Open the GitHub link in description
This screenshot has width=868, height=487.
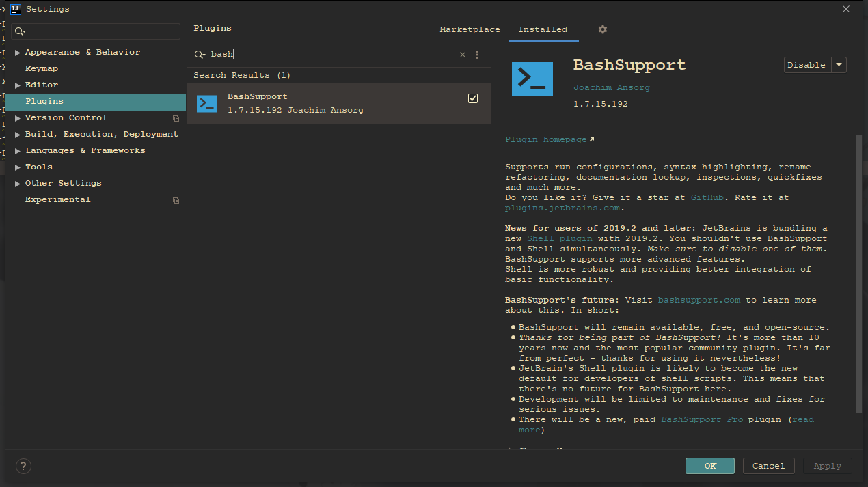pos(707,197)
